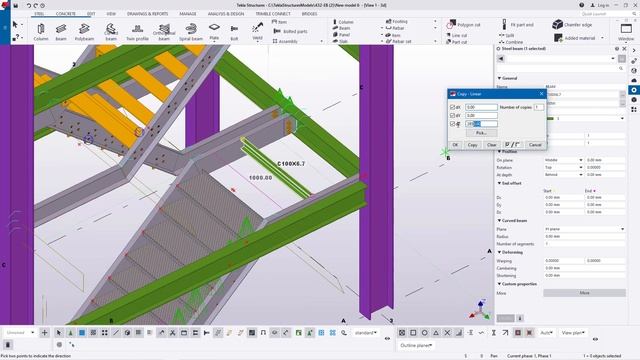Click the Number of copies field
Image resolution: width=640 pixels, height=360 pixels.
(539, 107)
